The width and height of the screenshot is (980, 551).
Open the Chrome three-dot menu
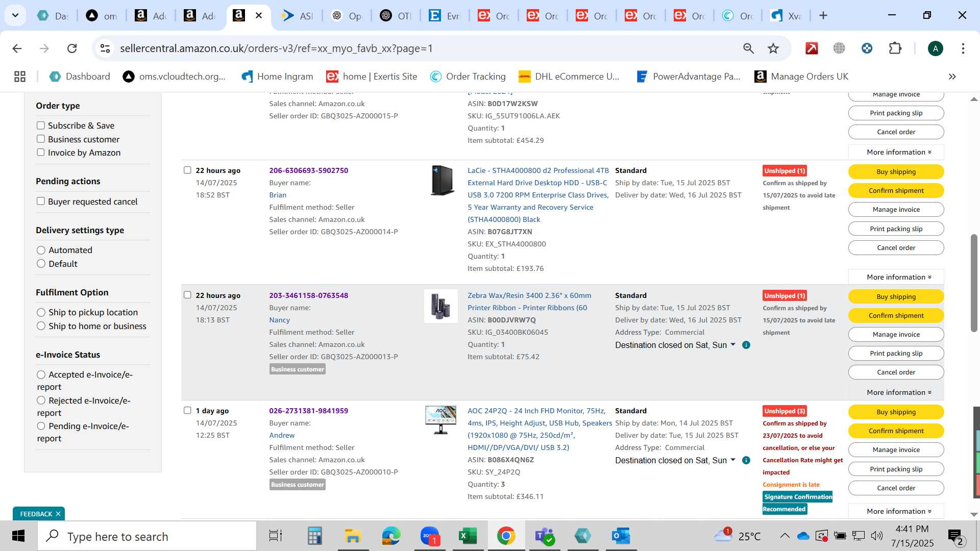[963, 48]
